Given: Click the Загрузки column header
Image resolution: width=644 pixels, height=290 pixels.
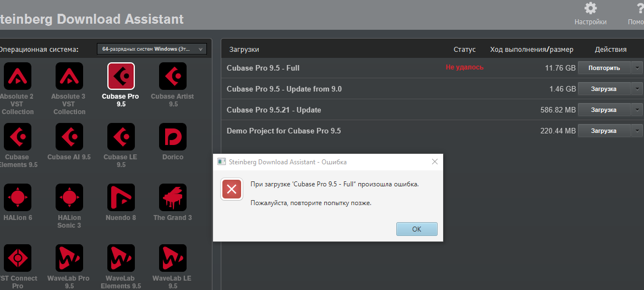Looking at the screenshot, I should (x=244, y=50).
